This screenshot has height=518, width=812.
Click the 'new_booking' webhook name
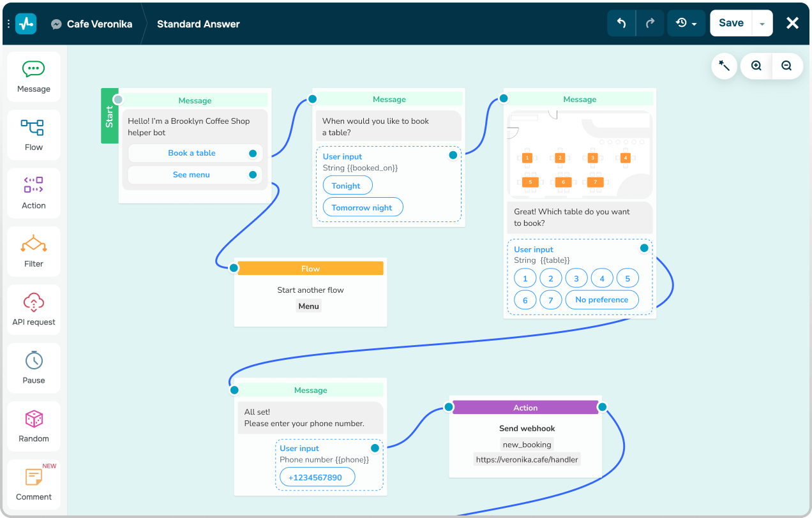pyautogui.click(x=527, y=445)
